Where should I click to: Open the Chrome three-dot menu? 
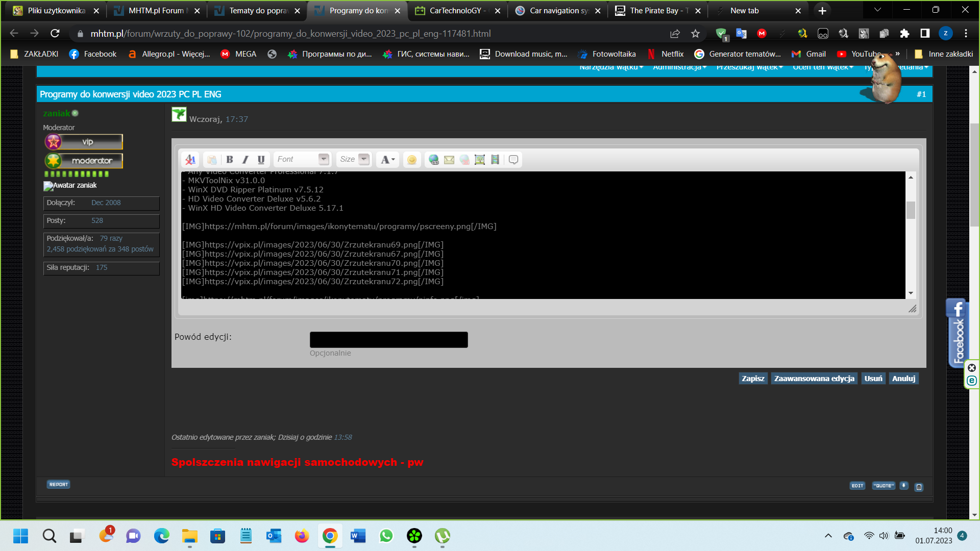point(966,33)
